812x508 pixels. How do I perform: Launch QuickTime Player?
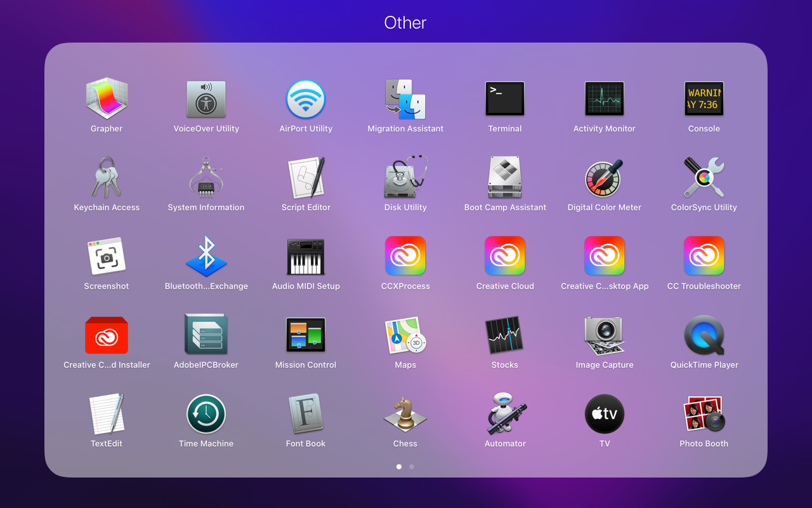[704, 335]
